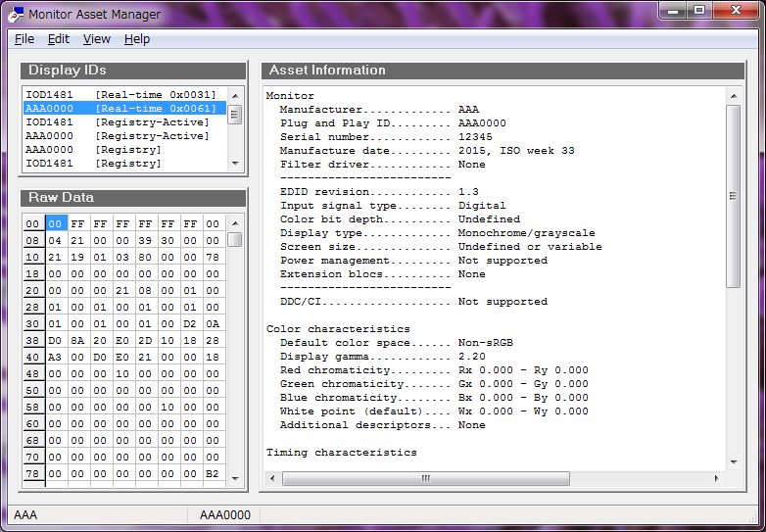Click byte D2 in row 30
Image resolution: width=766 pixels, height=532 pixels.
[190, 323]
